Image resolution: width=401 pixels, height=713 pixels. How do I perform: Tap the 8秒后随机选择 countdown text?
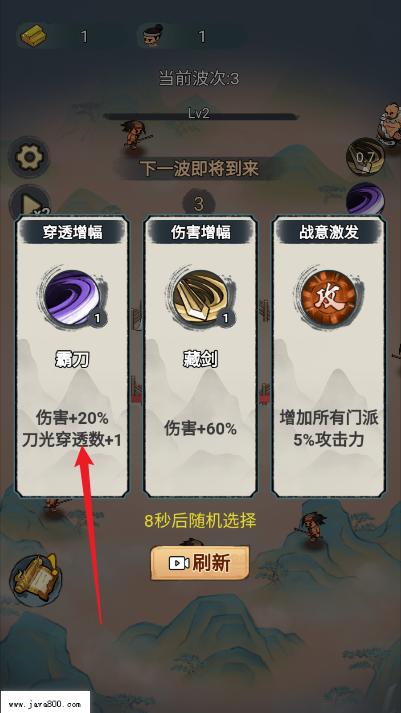200,521
